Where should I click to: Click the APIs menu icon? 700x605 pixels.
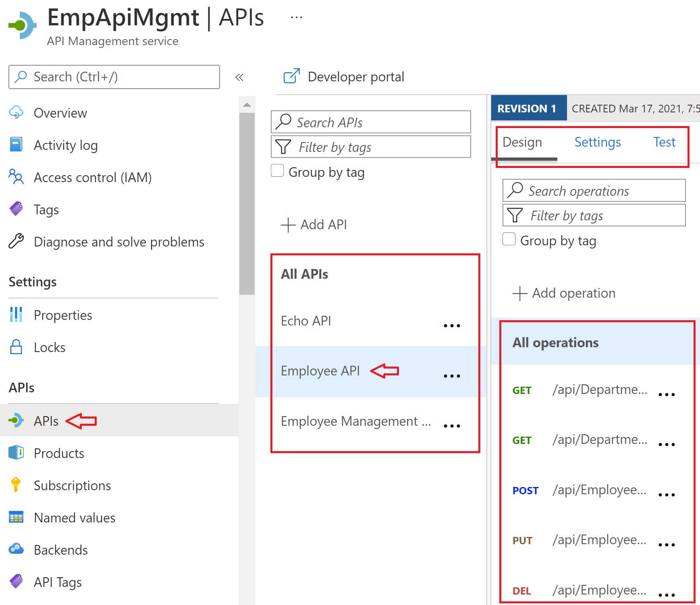[16, 421]
